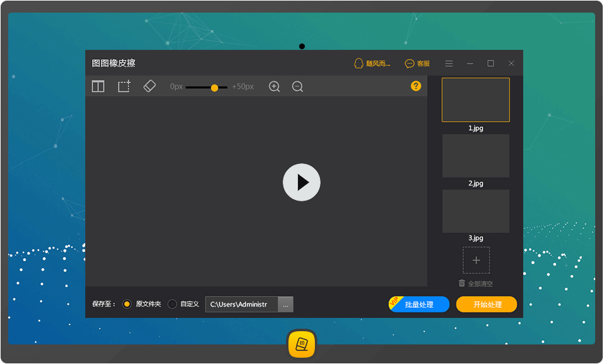This screenshot has height=364, width=604.
Task: Open customer service via the 客服 chat icon
Action: (x=409, y=63)
